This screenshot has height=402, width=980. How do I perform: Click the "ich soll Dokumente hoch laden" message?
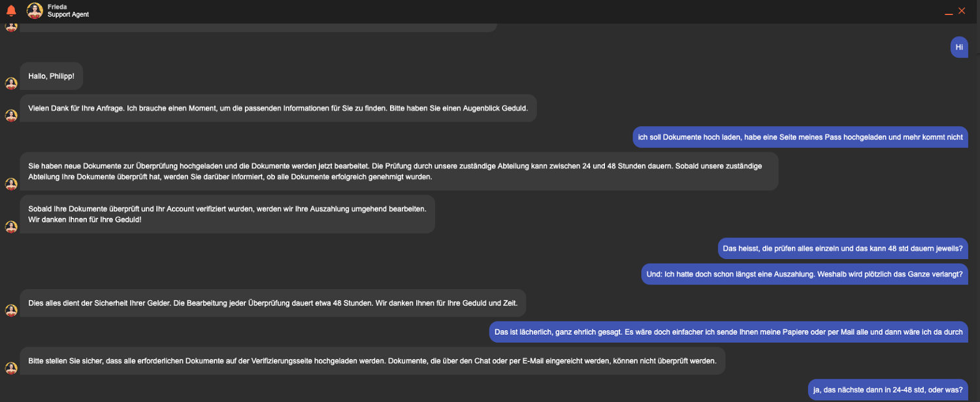click(800, 137)
